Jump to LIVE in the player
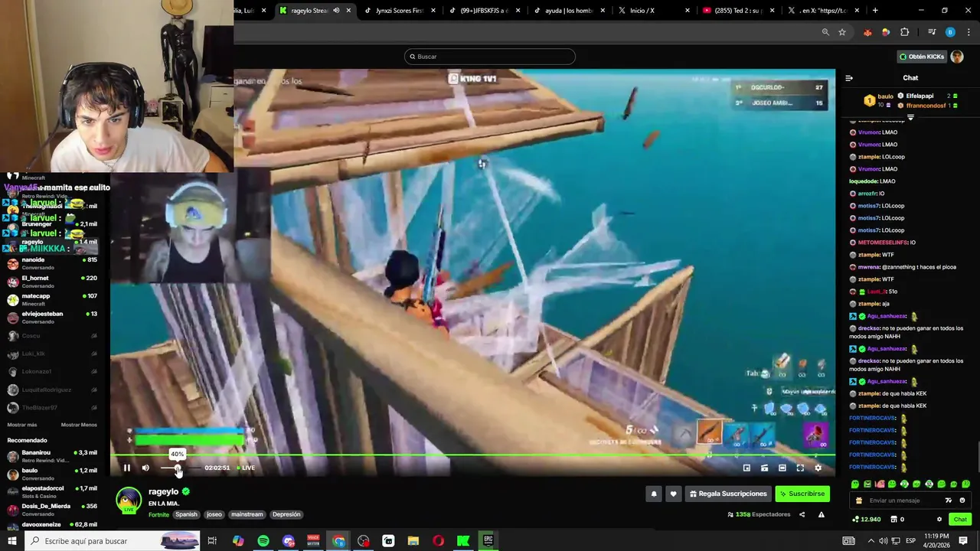 (x=246, y=468)
